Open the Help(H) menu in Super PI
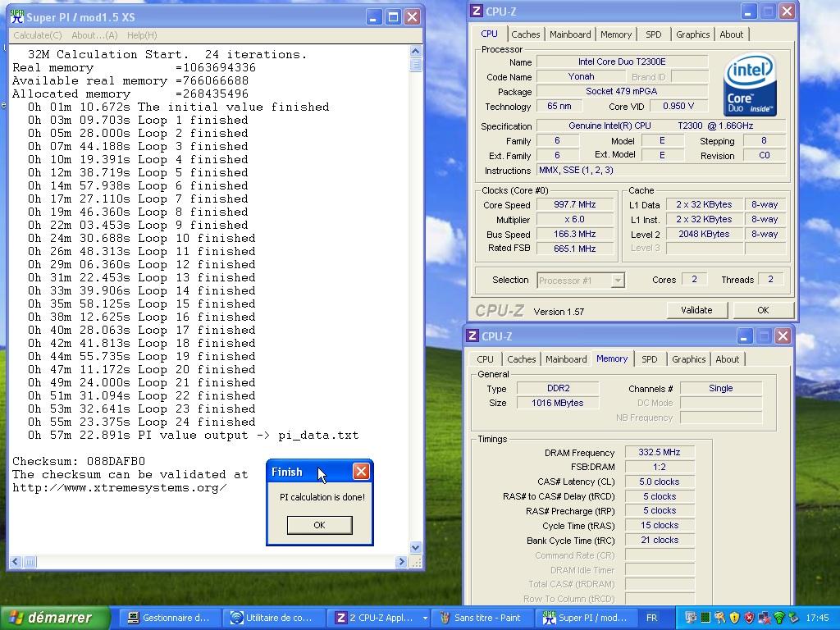This screenshot has width=840, height=630. (x=142, y=35)
